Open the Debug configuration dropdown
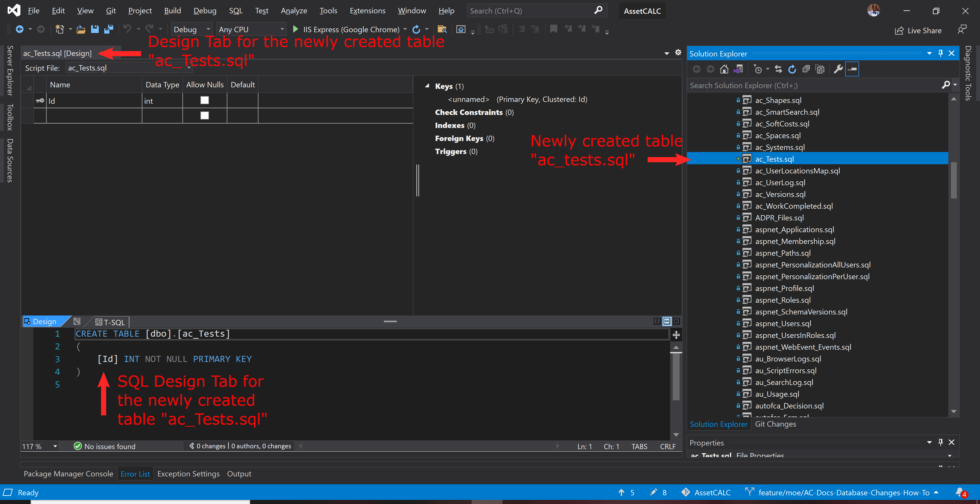The image size is (980, 504). coord(191,29)
